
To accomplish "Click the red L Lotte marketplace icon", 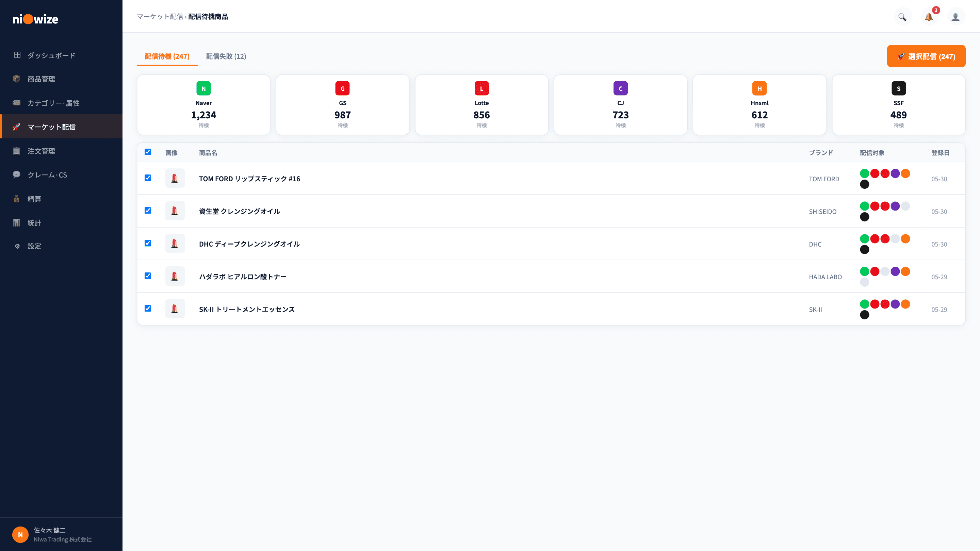I will (x=481, y=88).
